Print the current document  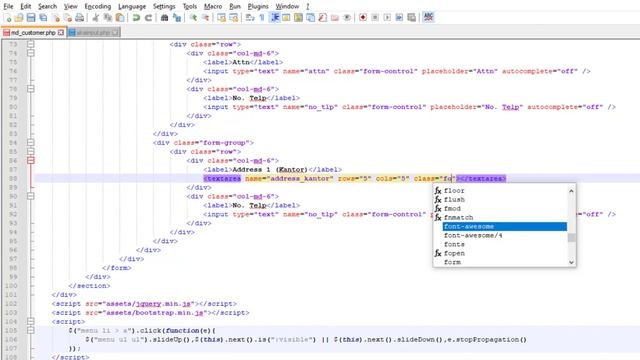pyautogui.click(x=80, y=18)
